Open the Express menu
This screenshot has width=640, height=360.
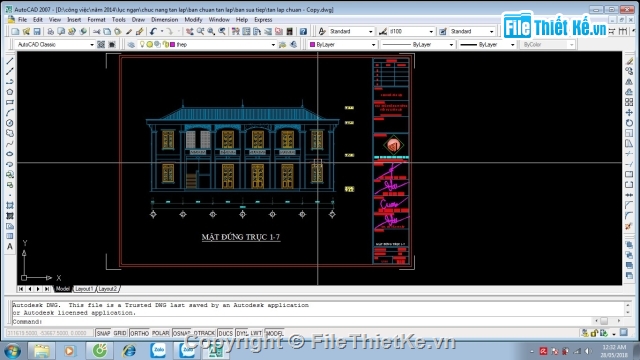pos(263,20)
